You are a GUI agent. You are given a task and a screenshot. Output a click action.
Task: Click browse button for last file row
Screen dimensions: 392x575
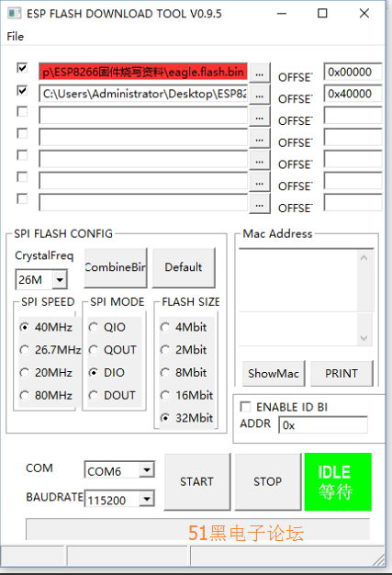pyautogui.click(x=260, y=204)
